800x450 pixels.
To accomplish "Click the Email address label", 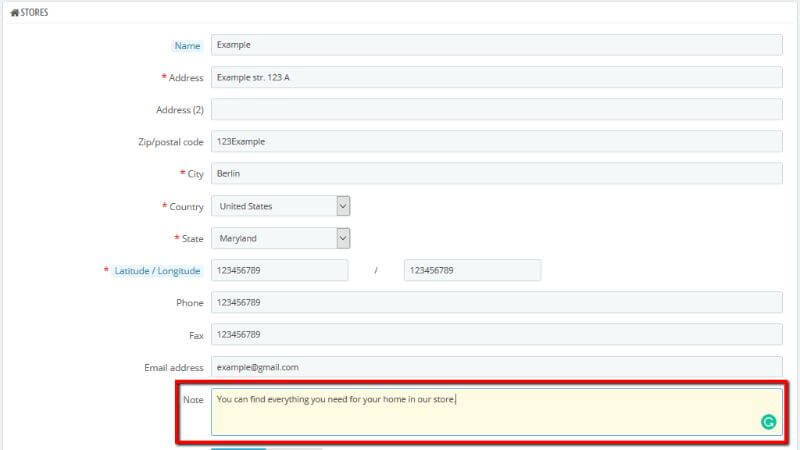I will point(173,367).
